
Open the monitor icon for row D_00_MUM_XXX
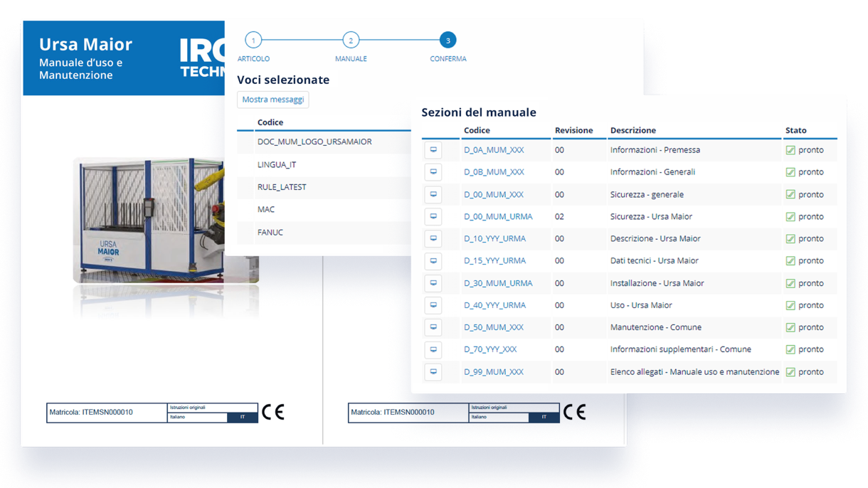pos(433,194)
